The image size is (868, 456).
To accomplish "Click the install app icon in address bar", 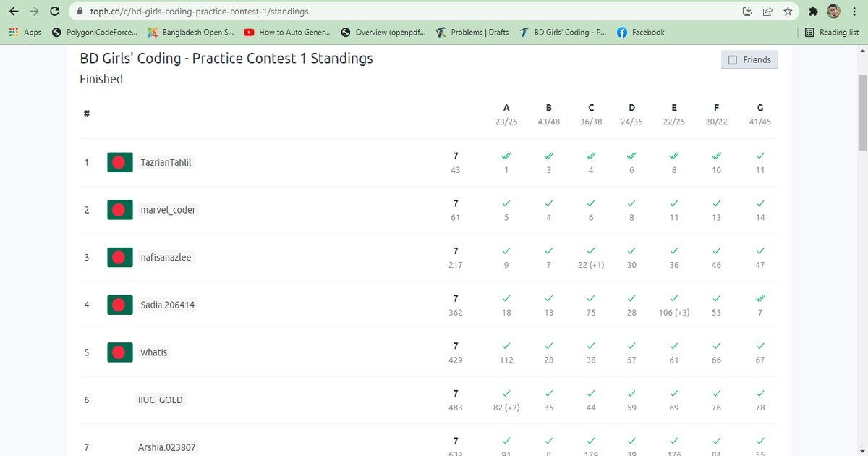I will [747, 12].
